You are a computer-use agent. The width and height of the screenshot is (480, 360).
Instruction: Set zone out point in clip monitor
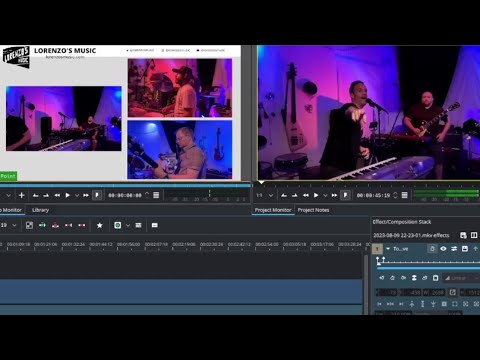[x=46, y=195]
